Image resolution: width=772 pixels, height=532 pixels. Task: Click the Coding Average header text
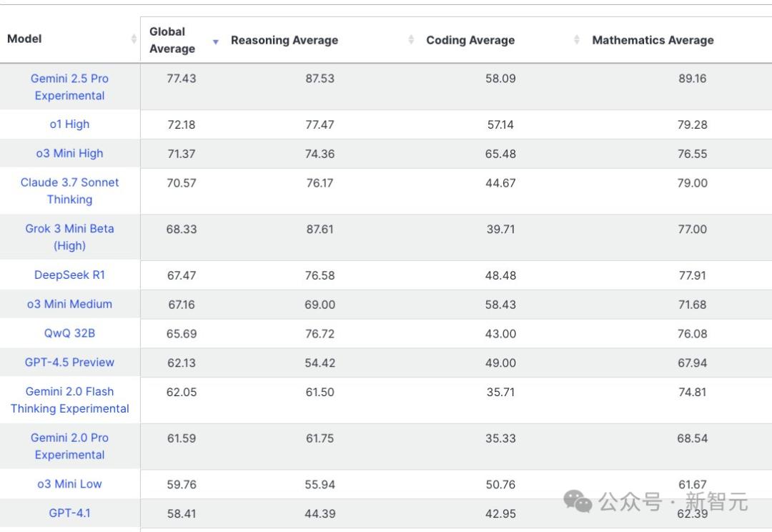pos(470,40)
